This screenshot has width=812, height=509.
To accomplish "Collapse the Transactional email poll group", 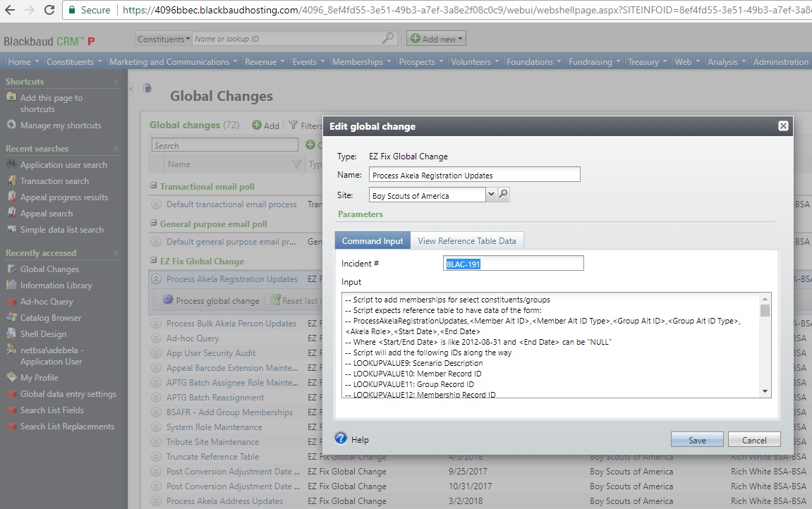I will pos(154,187).
